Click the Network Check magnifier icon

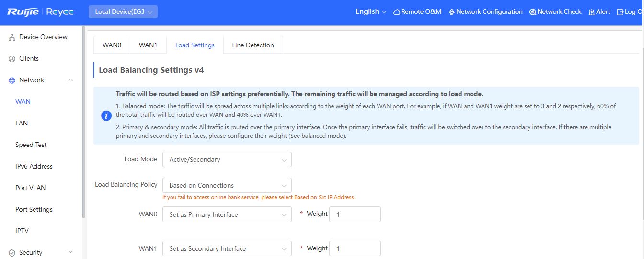[x=533, y=12]
